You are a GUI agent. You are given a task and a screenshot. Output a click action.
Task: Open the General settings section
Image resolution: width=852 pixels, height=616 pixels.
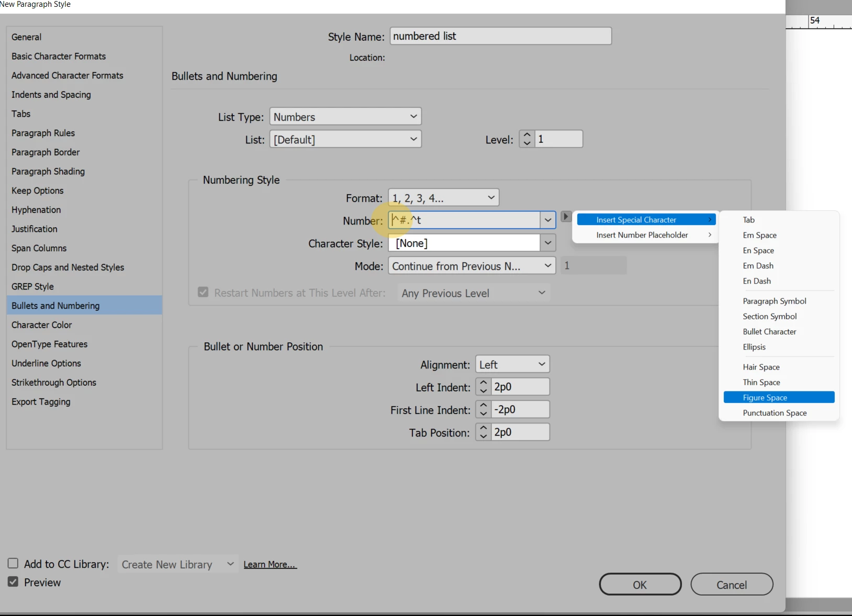click(84, 37)
